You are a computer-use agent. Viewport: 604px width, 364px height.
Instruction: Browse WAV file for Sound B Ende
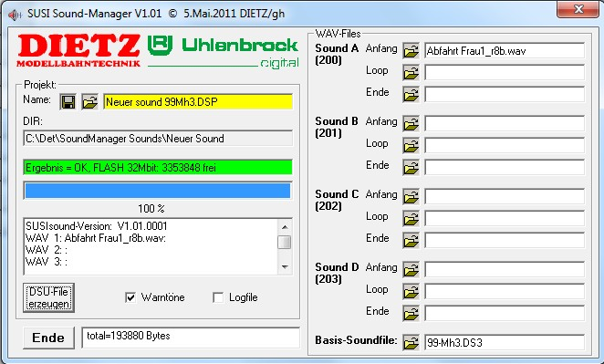pyautogui.click(x=411, y=168)
